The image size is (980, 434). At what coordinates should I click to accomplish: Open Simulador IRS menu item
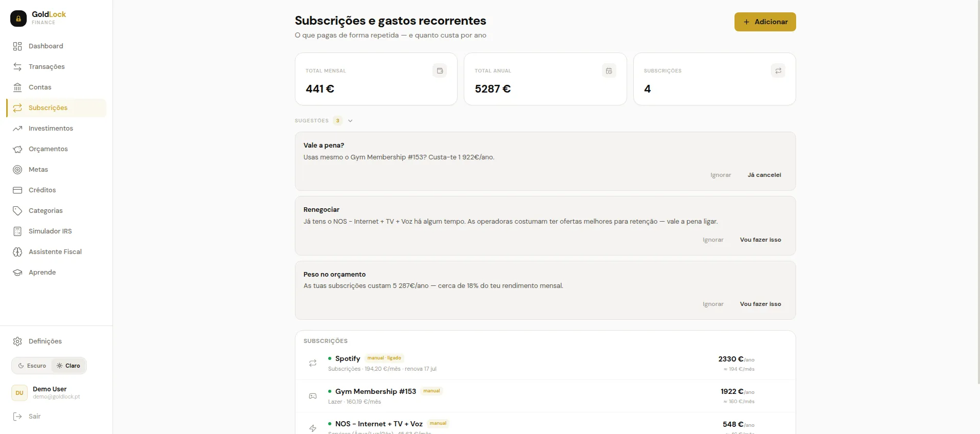tap(56, 231)
